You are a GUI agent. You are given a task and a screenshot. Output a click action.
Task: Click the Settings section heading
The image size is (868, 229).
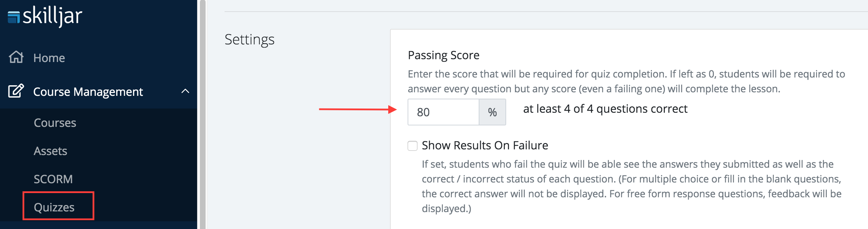click(x=249, y=39)
